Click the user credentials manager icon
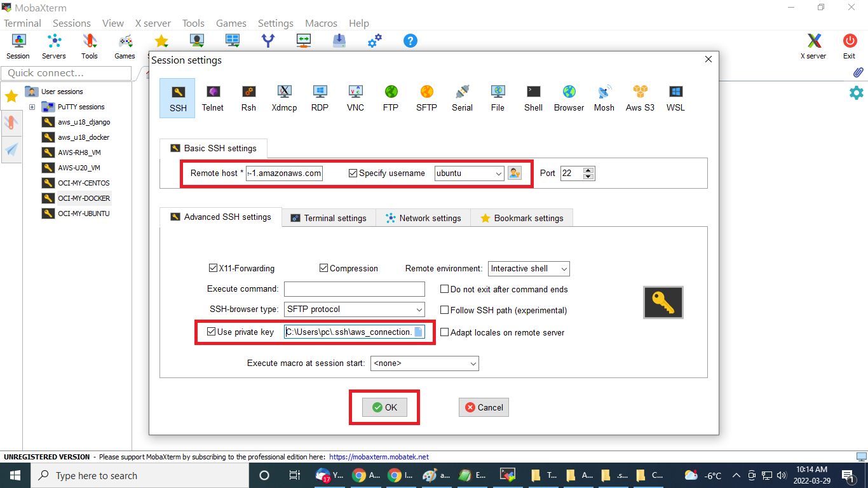 click(514, 173)
